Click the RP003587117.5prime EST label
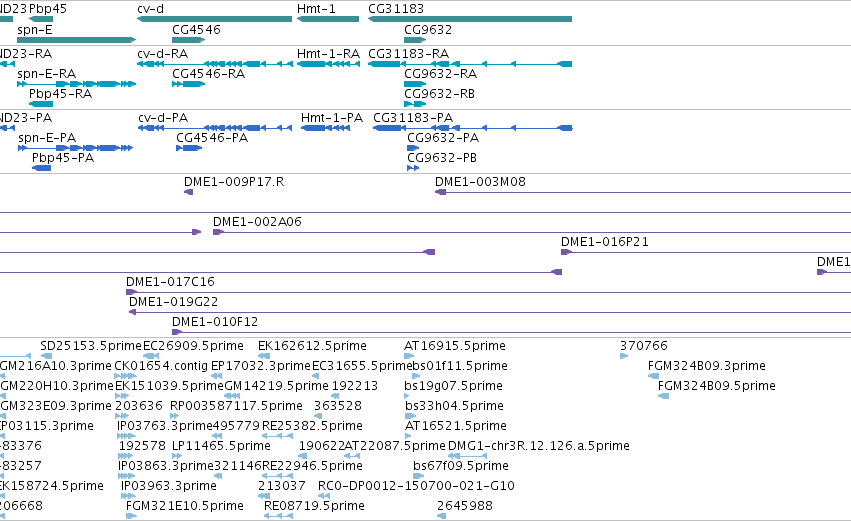851x521 pixels. [x=236, y=406]
